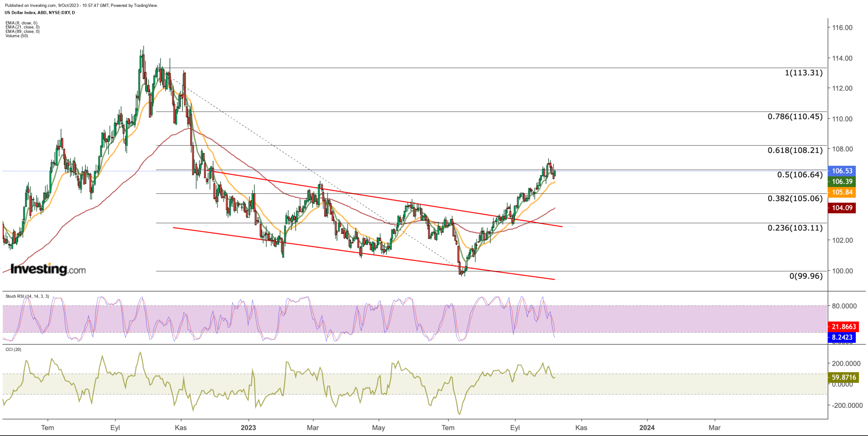Click the 200.0000 CCI axis label
Image resolution: width=868 pixels, height=436 pixels.
(x=846, y=363)
